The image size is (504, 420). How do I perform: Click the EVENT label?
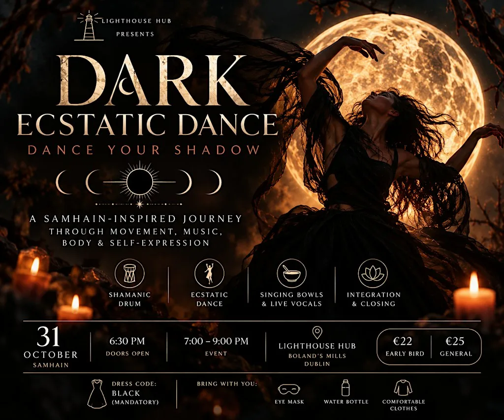pyautogui.click(x=216, y=354)
